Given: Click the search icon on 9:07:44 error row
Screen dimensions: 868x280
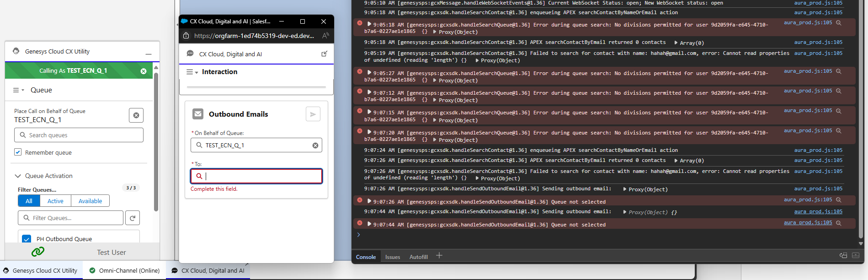Looking at the screenshot, I should 839,223.
